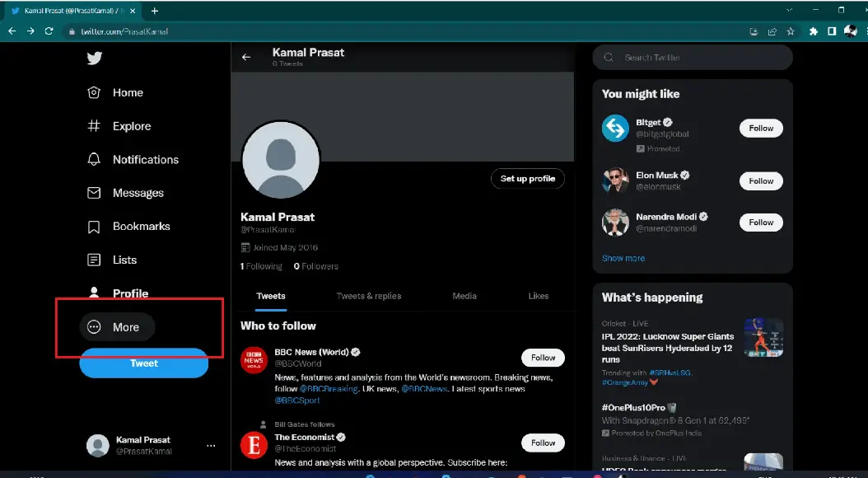
Task: Open the Notifications bell icon
Action: click(x=94, y=160)
